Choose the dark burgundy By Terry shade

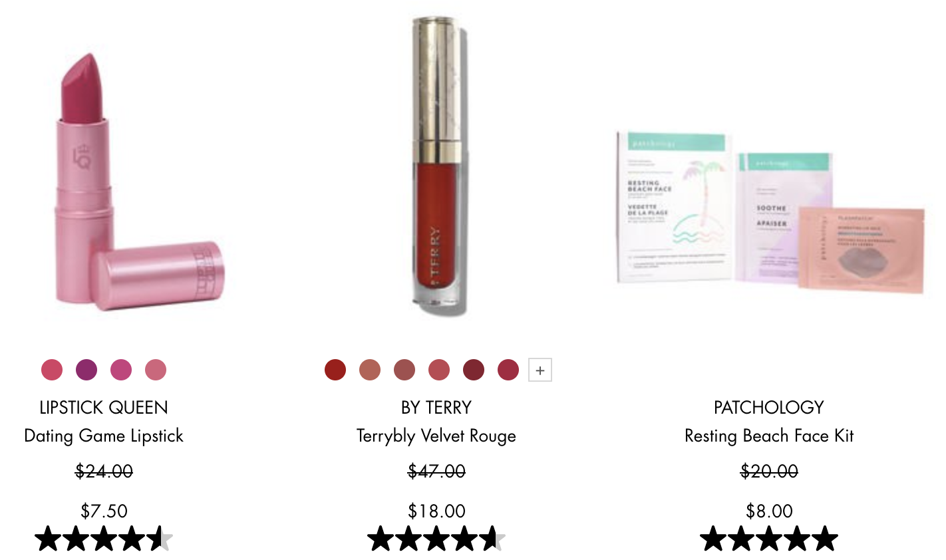(x=474, y=369)
